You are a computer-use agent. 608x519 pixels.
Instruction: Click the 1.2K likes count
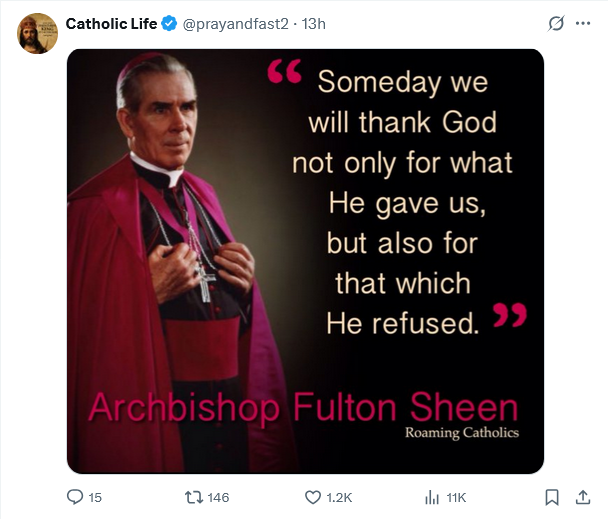point(340,497)
